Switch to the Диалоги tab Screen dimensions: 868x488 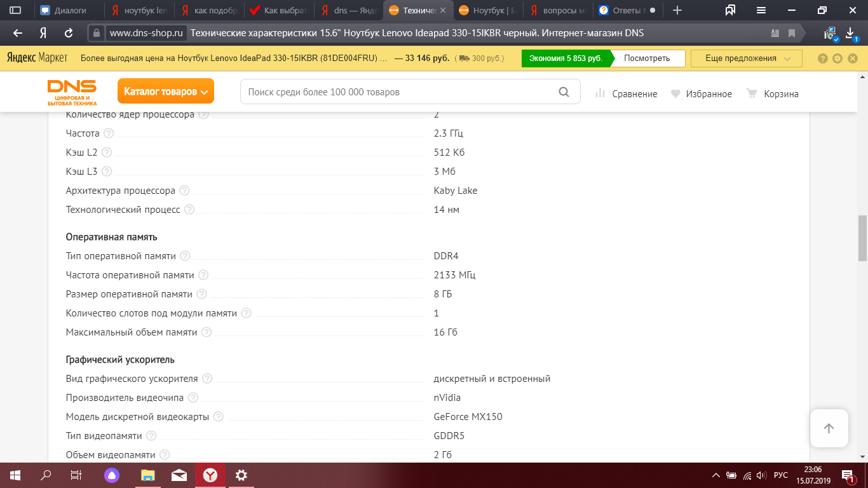click(69, 10)
